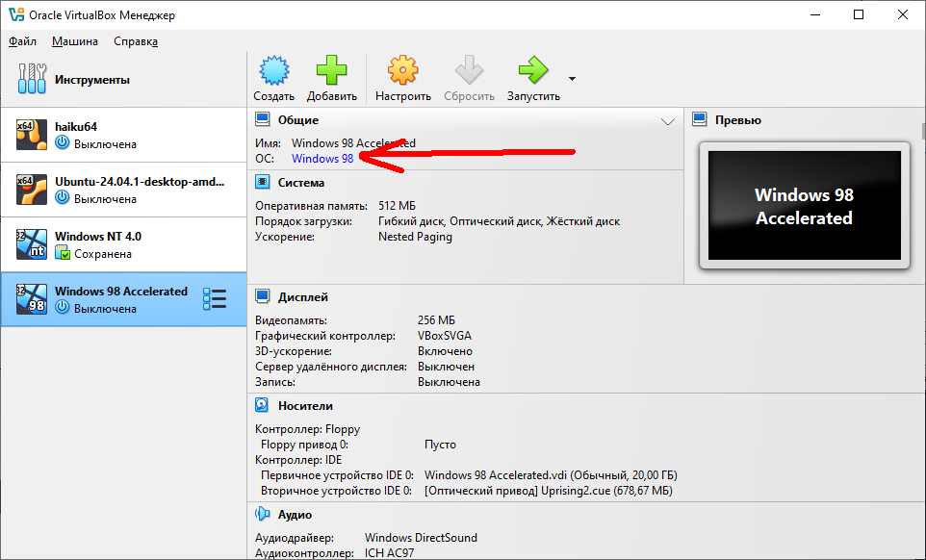Click the Общие section icon
This screenshot has width=926, height=560.
pyautogui.click(x=262, y=119)
